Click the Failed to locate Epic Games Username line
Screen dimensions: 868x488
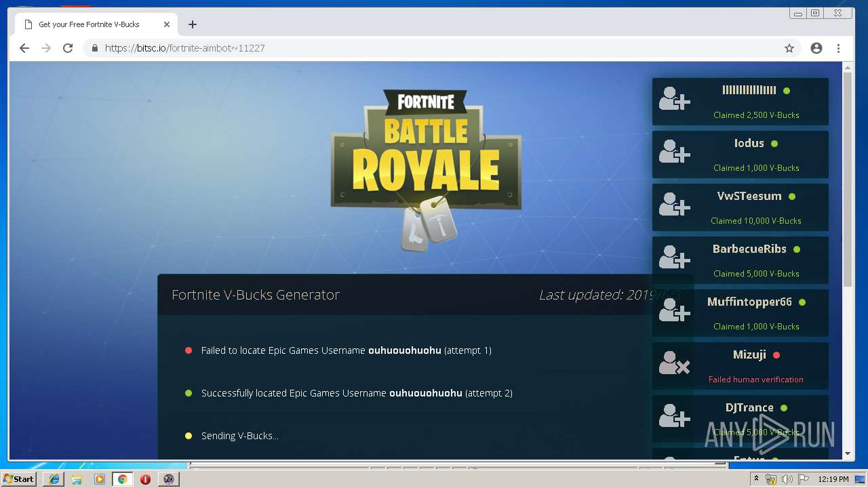[347, 350]
